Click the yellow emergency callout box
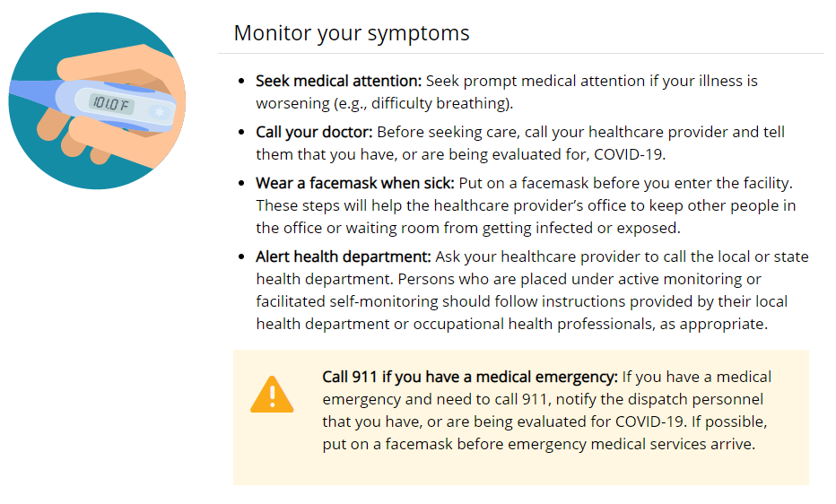The height and width of the screenshot is (504, 836). (x=521, y=418)
